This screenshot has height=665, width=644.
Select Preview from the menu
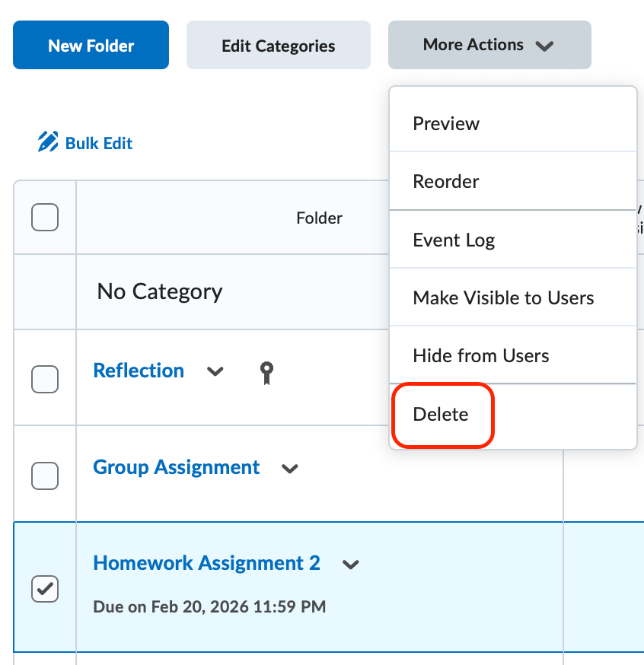[x=446, y=123]
